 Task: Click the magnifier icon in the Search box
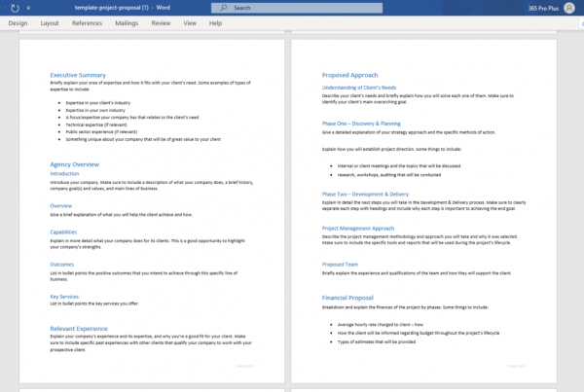223,8
